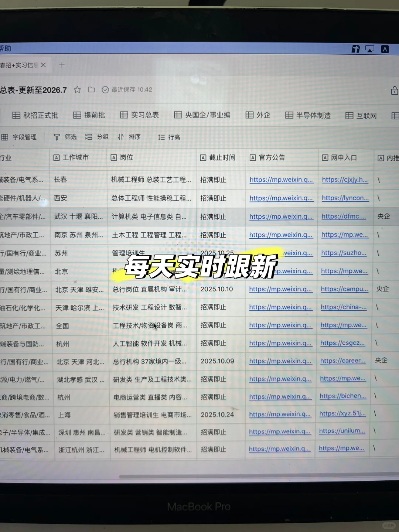399x532 pixels.
Task: Open https://career... application link
Action: [x=342, y=361]
